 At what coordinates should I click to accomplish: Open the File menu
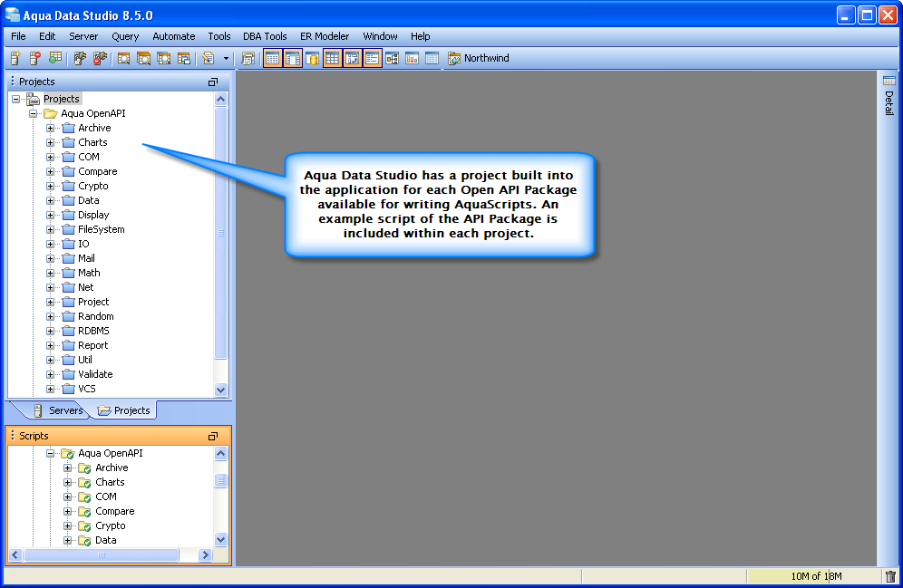pyautogui.click(x=18, y=36)
